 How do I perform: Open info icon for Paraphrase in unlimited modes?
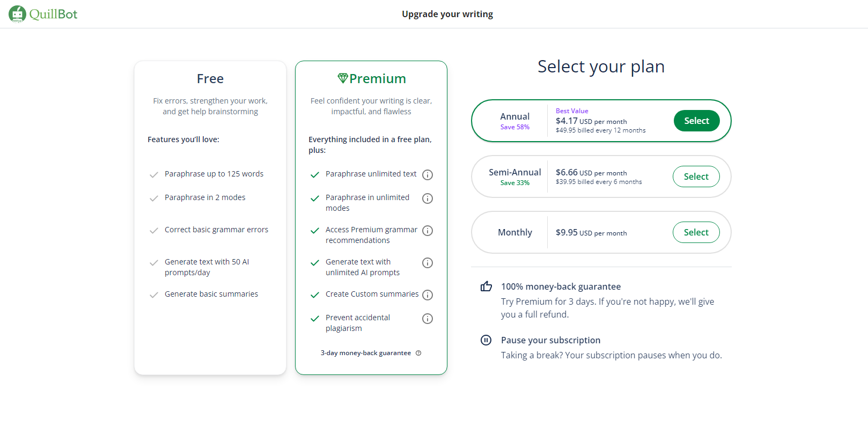click(428, 198)
